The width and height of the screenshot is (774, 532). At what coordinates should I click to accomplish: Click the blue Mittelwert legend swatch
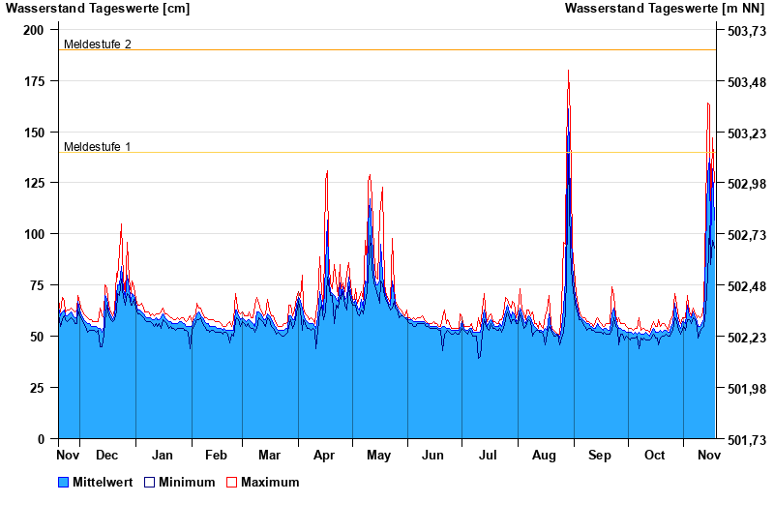click(x=64, y=482)
